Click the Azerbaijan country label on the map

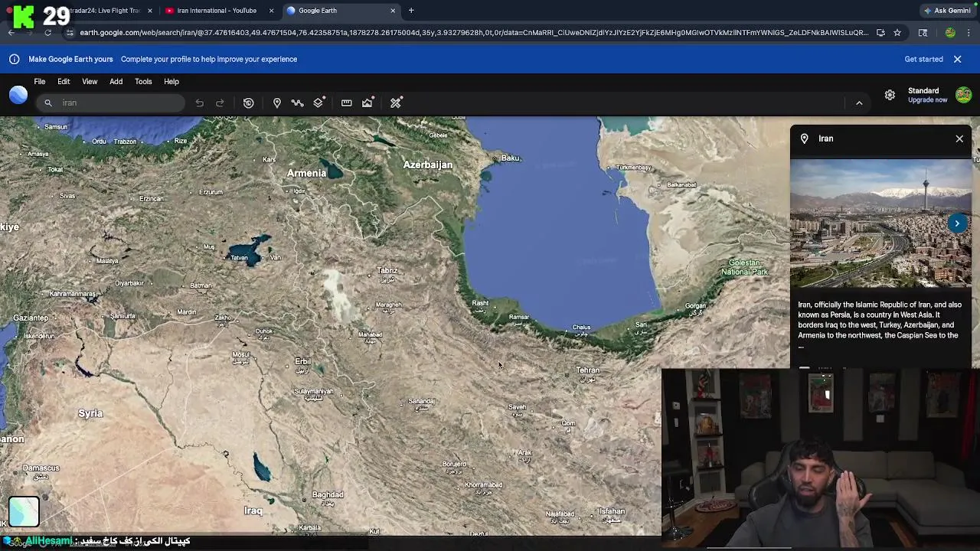click(428, 165)
